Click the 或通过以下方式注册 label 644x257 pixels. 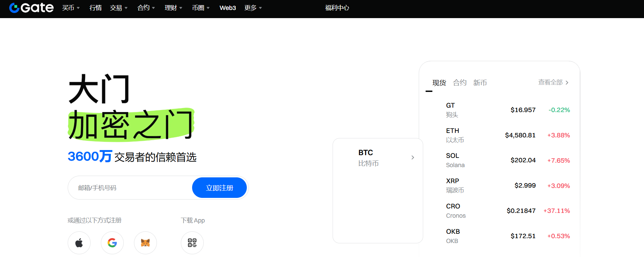pos(94,220)
